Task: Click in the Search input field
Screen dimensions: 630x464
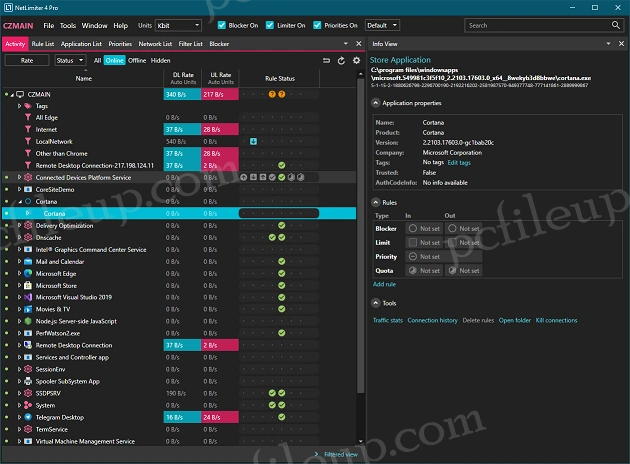Action: coord(538,25)
